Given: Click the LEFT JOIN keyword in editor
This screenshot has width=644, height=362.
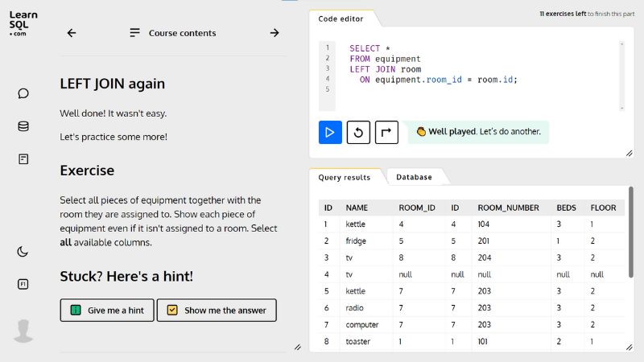Looking at the screenshot, I should pyautogui.click(x=373, y=69).
